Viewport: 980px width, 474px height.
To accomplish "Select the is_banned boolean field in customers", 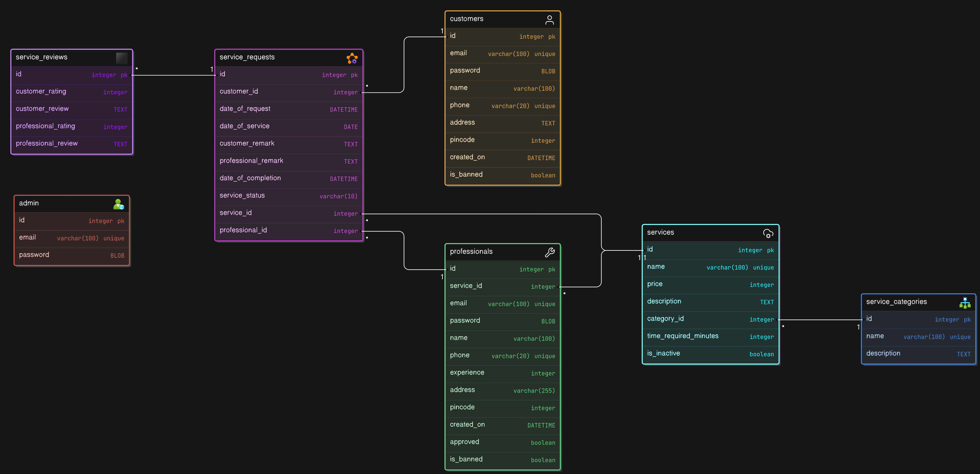I will point(502,174).
